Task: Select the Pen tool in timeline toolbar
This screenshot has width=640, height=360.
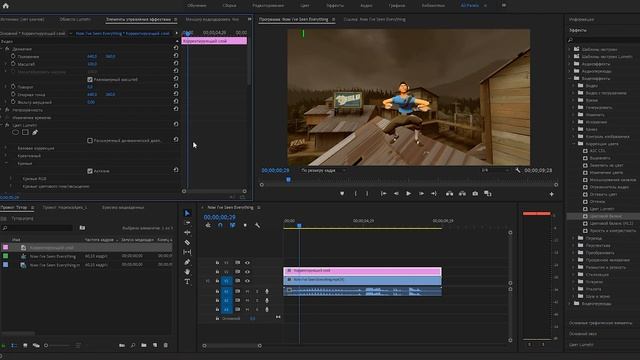Action: [x=187, y=262]
